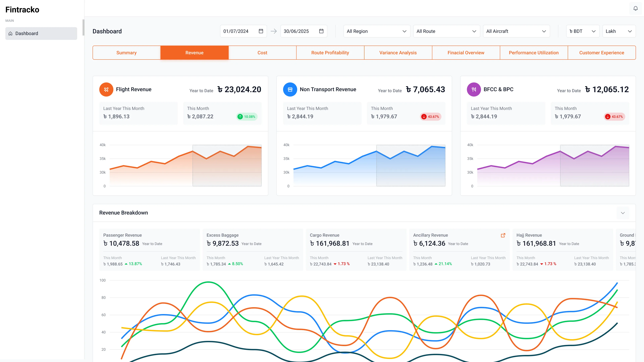Image resolution: width=644 pixels, height=362 pixels.
Task: Open the Route Profitability tab
Action: [x=330, y=53]
